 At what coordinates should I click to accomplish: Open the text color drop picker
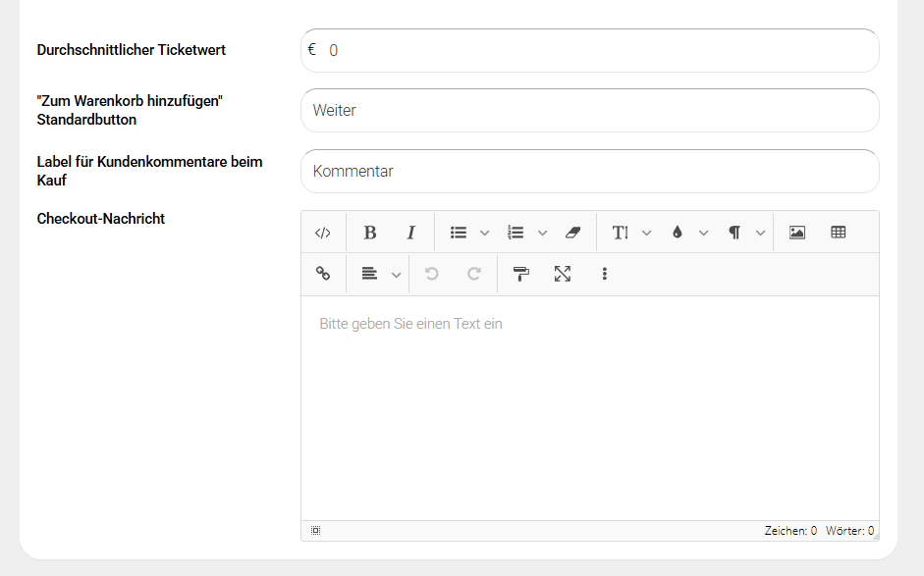677,233
